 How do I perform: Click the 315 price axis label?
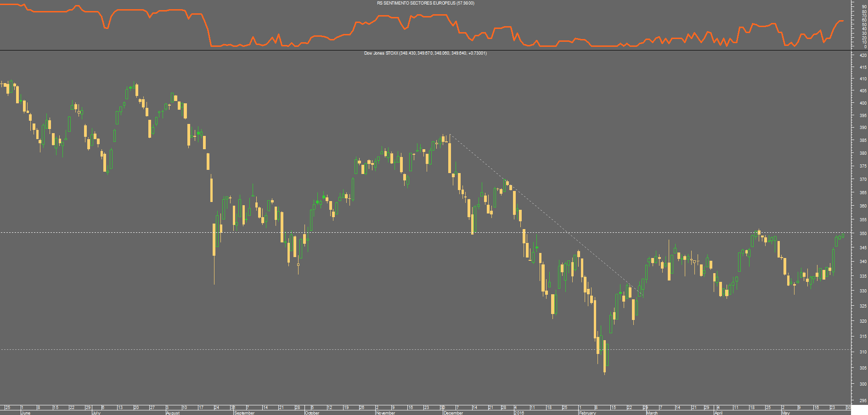(x=863, y=336)
